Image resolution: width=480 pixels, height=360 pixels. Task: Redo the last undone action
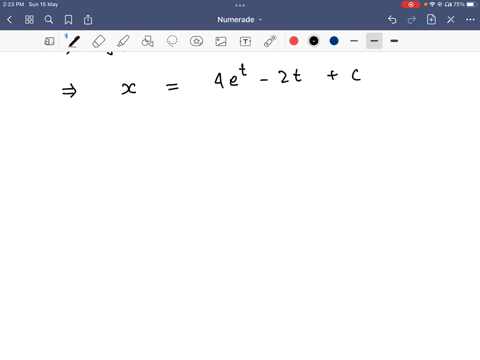[x=412, y=20]
